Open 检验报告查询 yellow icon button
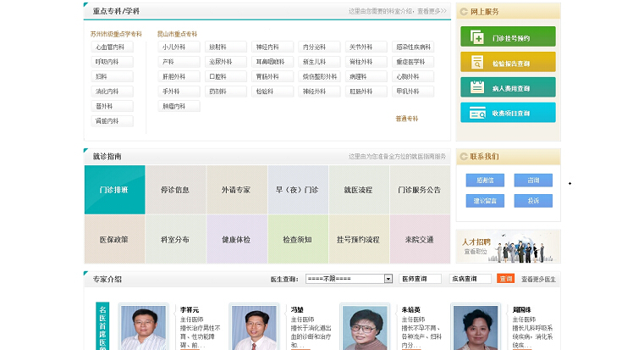This screenshot has height=350, width=644. click(x=508, y=63)
